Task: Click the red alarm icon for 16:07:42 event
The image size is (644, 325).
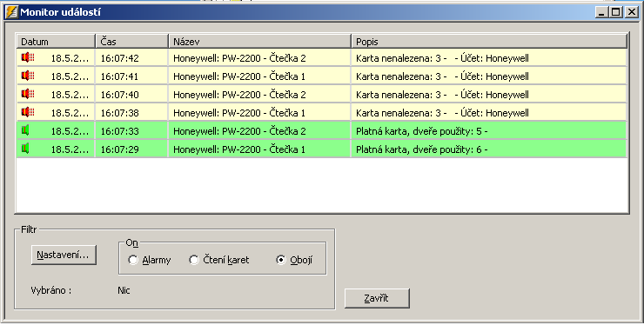Action: click(28, 58)
